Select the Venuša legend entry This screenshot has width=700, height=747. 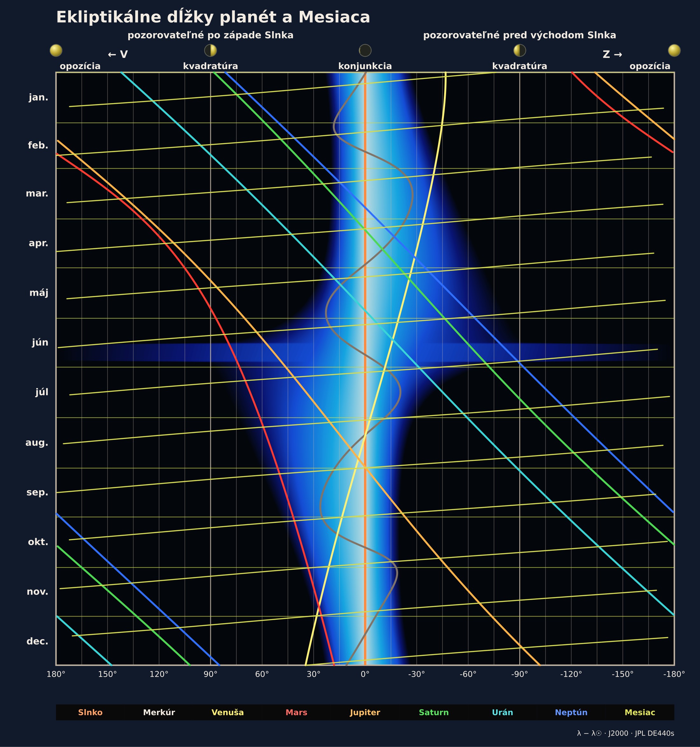pyautogui.click(x=228, y=712)
